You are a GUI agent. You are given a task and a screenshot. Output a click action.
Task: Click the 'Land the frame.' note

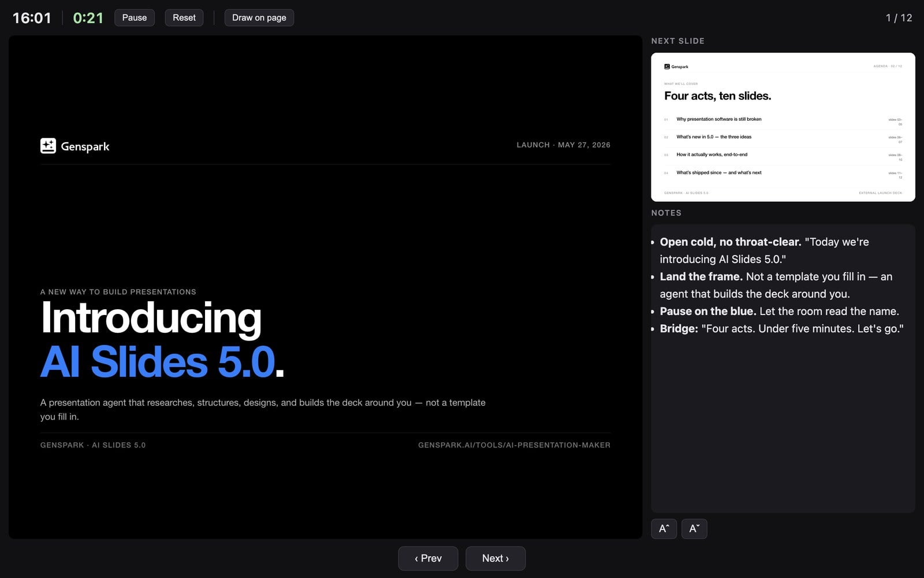point(701,277)
